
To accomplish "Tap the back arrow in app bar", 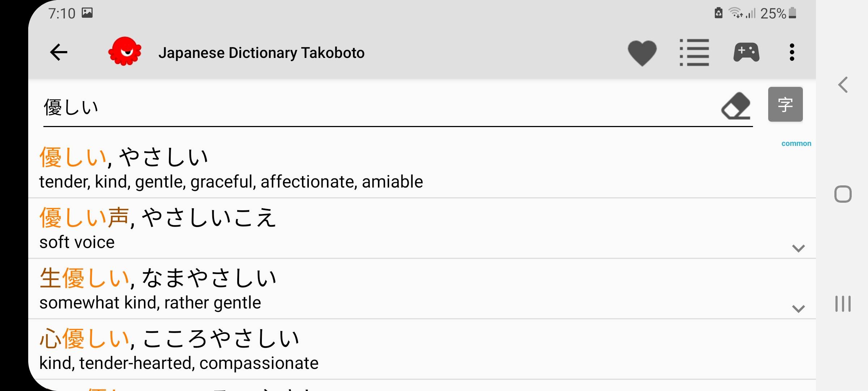I will (59, 52).
